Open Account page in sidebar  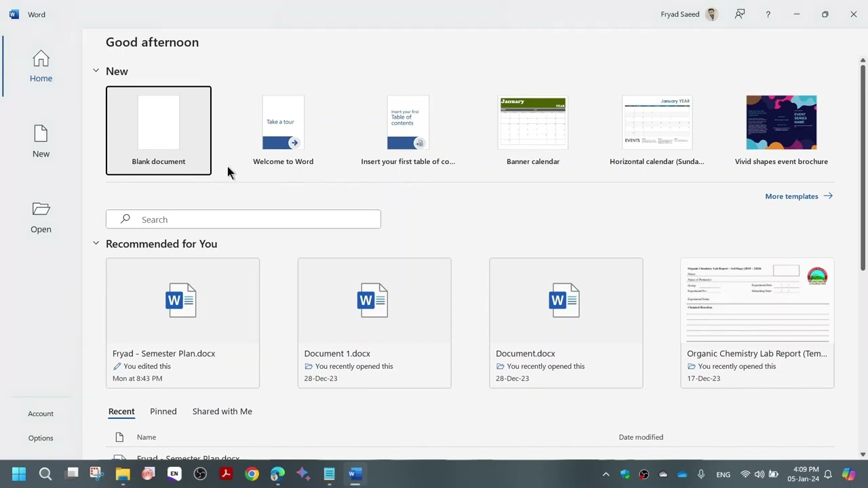pyautogui.click(x=41, y=413)
